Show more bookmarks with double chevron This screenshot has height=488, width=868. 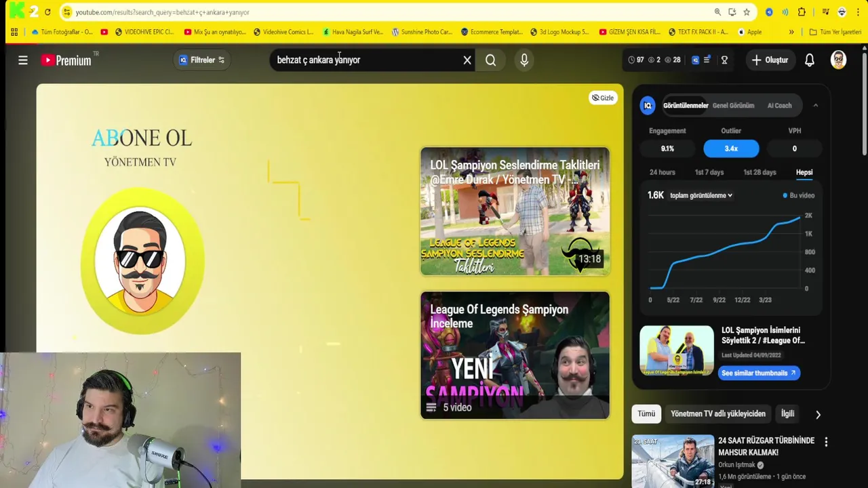791,32
